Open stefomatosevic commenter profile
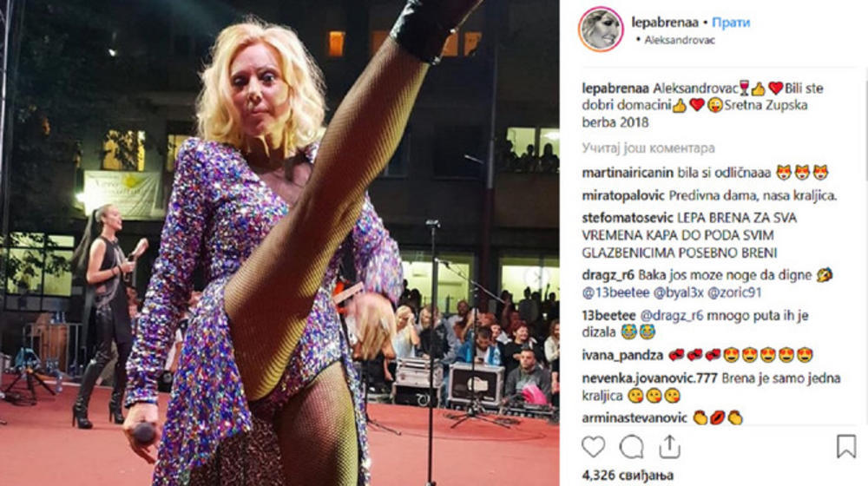868x486 pixels. [628, 218]
